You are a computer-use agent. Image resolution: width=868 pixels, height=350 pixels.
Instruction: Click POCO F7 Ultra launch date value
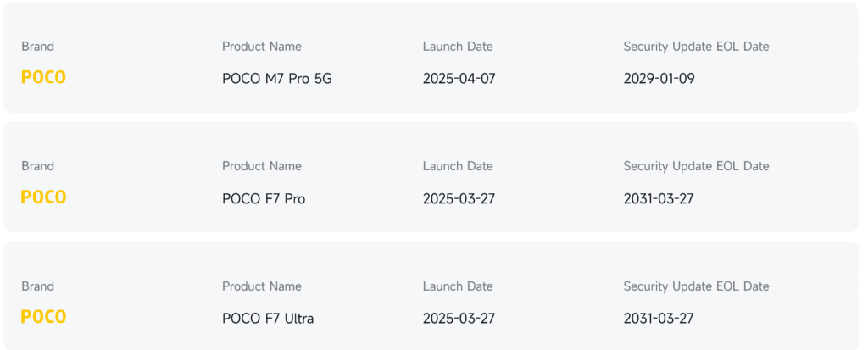point(459,319)
